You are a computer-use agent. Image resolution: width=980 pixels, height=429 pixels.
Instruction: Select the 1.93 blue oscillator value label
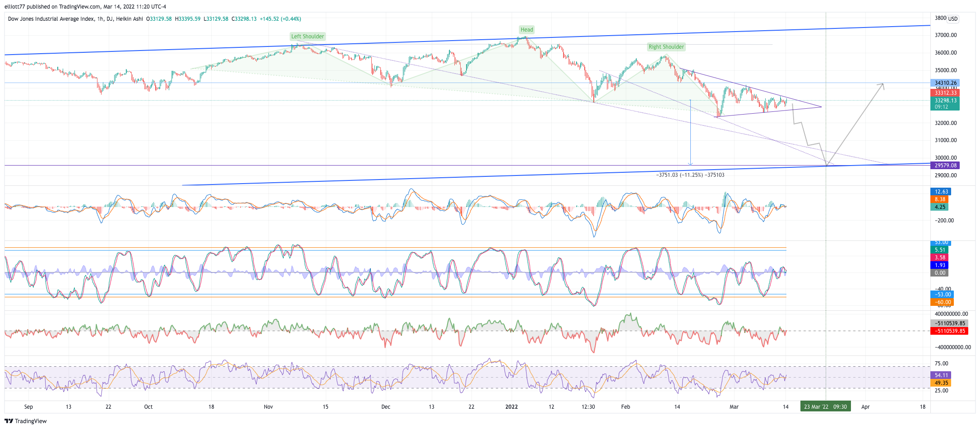point(939,265)
